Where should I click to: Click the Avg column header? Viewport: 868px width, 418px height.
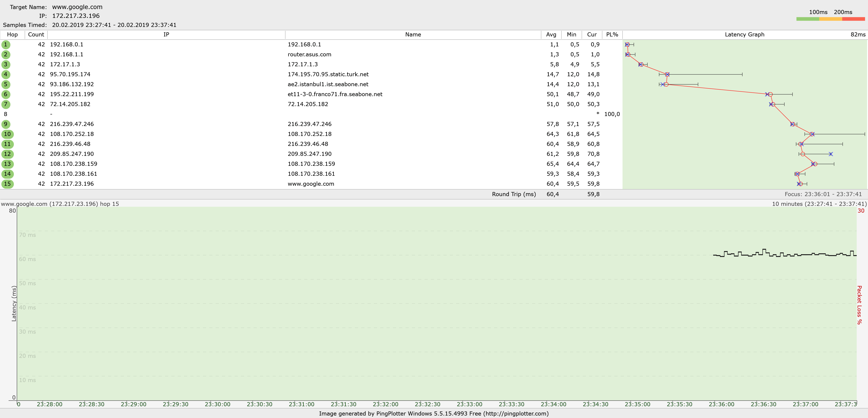(x=551, y=34)
